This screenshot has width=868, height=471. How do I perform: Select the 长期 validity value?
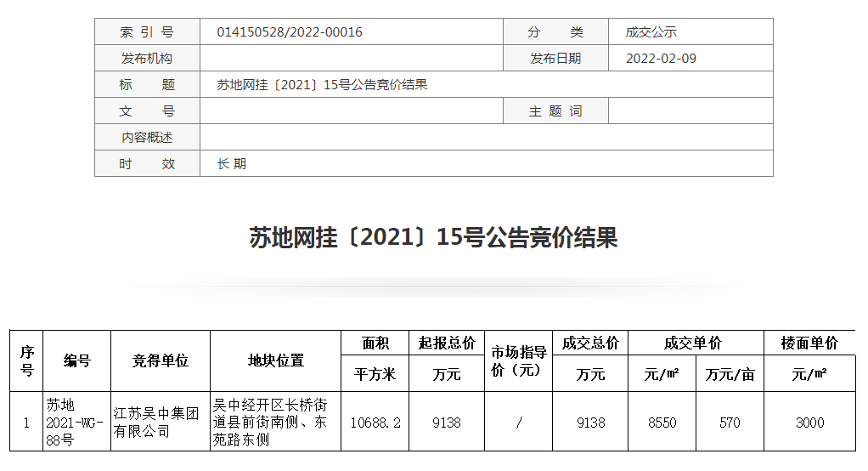pyautogui.click(x=231, y=163)
